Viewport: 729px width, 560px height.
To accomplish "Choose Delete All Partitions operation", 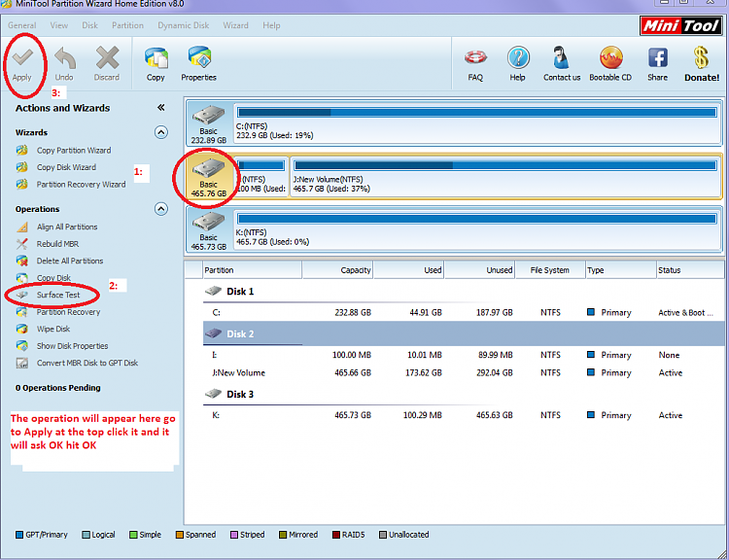I will coord(70,261).
